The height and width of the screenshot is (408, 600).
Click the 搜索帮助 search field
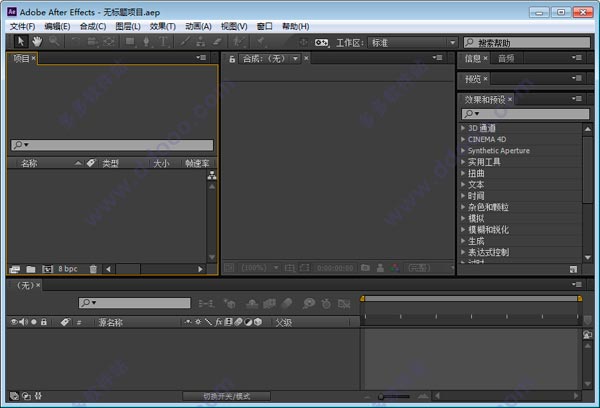pos(527,42)
